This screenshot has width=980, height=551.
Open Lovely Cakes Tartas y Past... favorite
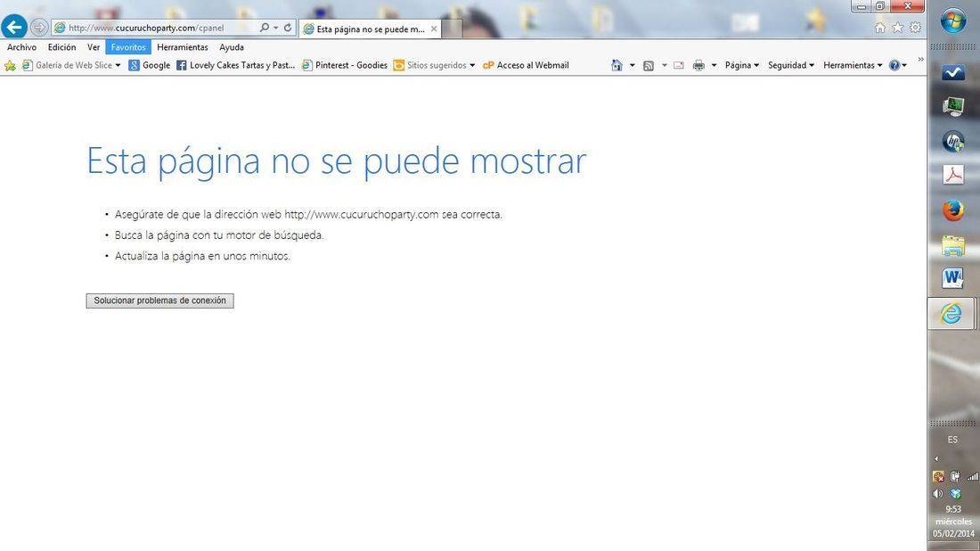235,65
